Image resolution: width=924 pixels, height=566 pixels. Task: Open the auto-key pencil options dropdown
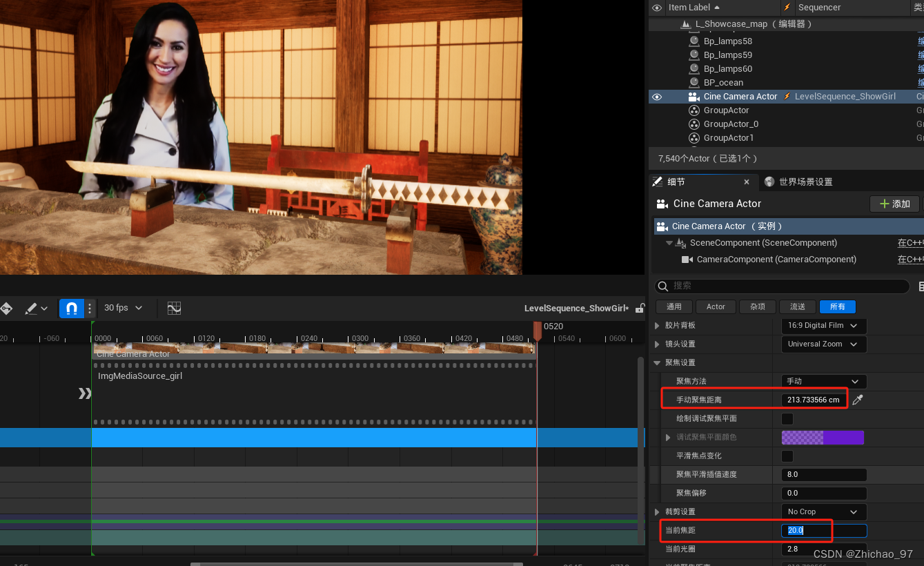(x=37, y=309)
